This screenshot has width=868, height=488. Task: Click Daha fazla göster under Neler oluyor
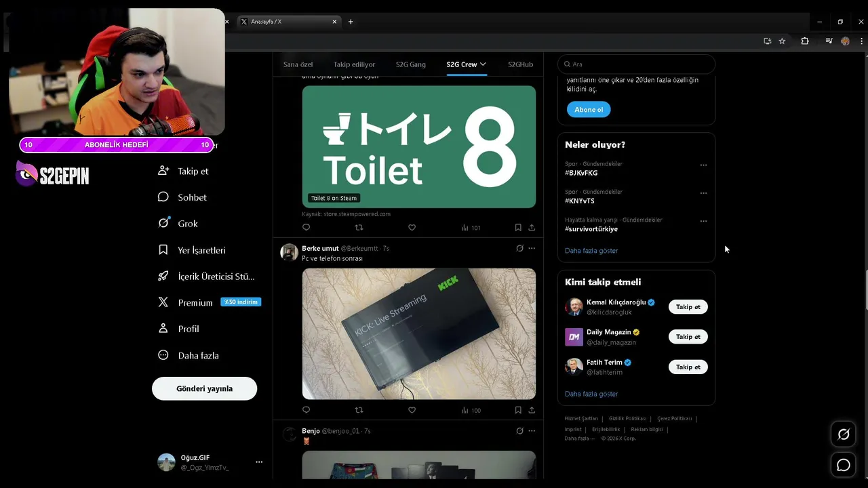click(591, 251)
